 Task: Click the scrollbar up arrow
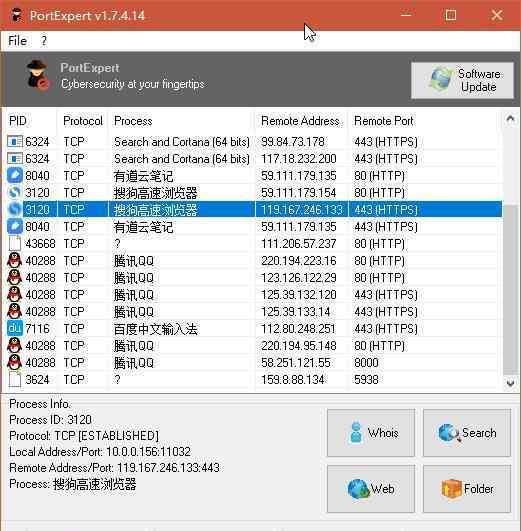[x=510, y=119]
